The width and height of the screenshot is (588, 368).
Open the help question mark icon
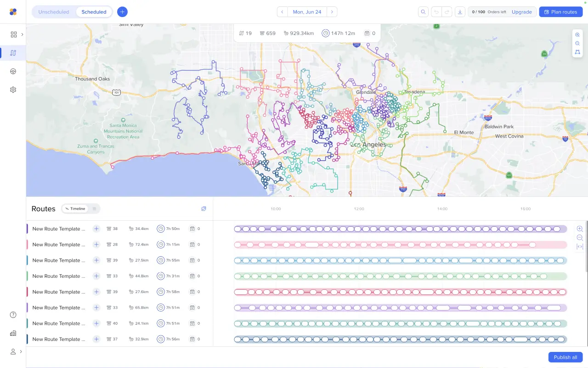coord(13,315)
